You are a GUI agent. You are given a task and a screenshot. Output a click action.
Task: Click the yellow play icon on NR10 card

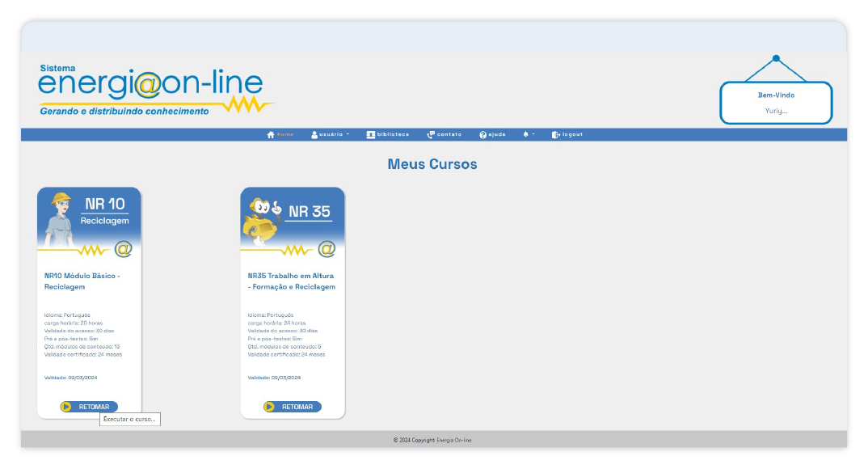click(x=66, y=407)
